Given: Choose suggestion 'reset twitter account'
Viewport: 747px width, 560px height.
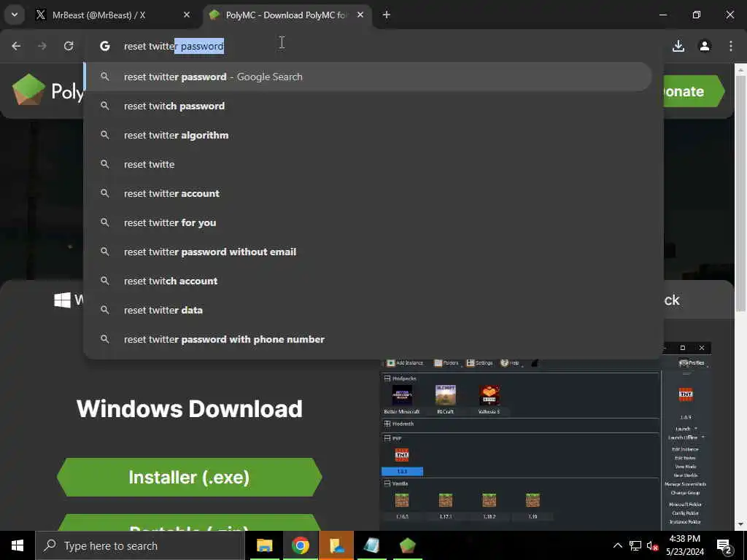Looking at the screenshot, I should click(368, 193).
